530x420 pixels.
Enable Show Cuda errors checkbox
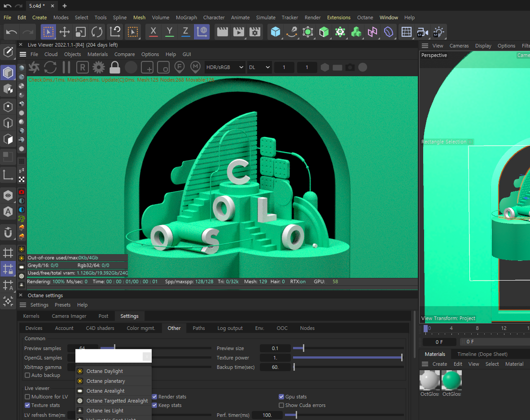(x=281, y=405)
